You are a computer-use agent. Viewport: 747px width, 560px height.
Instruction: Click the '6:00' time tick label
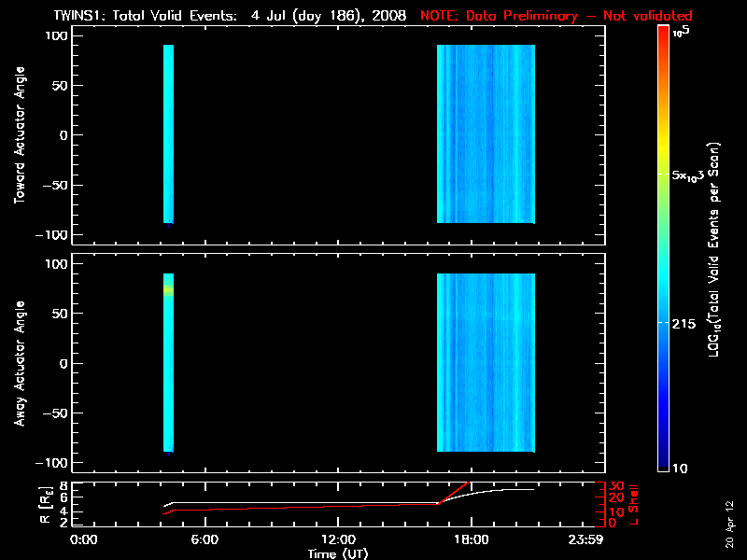click(x=204, y=539)
